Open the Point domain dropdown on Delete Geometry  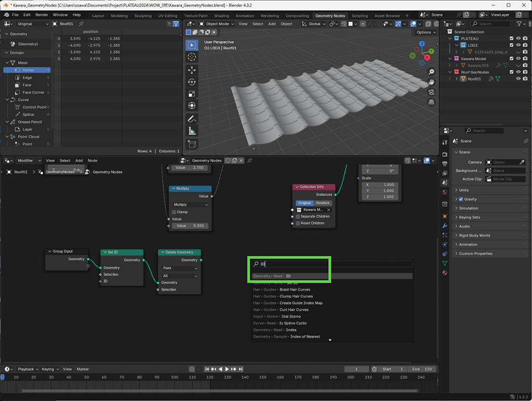coord(180,268)
